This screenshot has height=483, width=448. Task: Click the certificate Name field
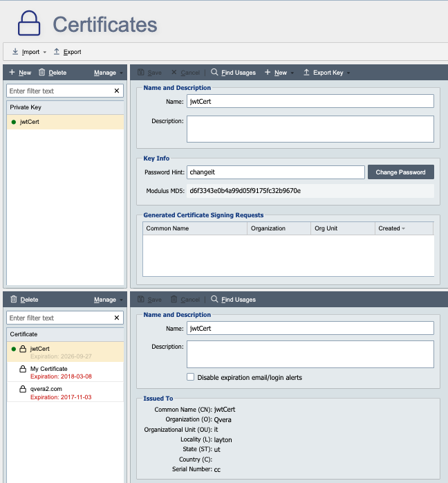click(310, 329)
